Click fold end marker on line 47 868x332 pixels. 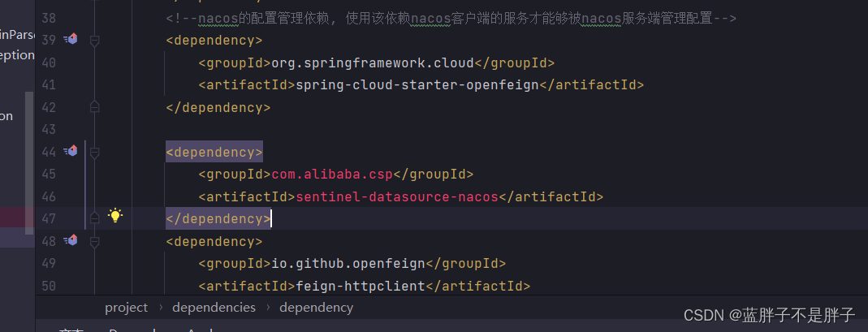pyautogui.click(x=95, y=218)
